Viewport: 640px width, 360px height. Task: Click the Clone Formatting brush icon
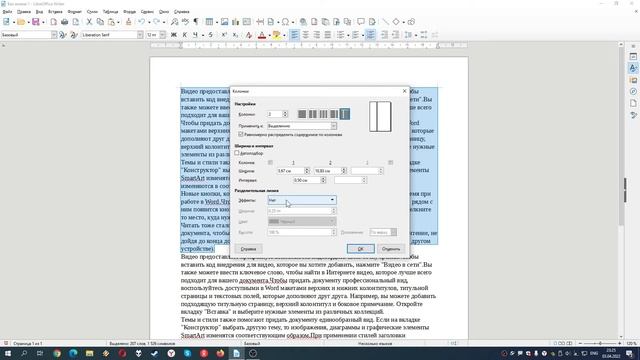click(x=129, y=22)
